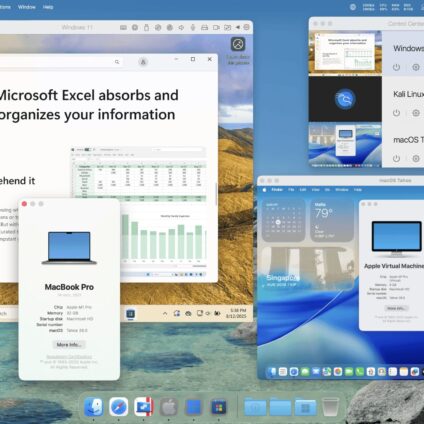Launch Safari from the host Dock
This screenshot has height=424, width=424.
point(119,407)
